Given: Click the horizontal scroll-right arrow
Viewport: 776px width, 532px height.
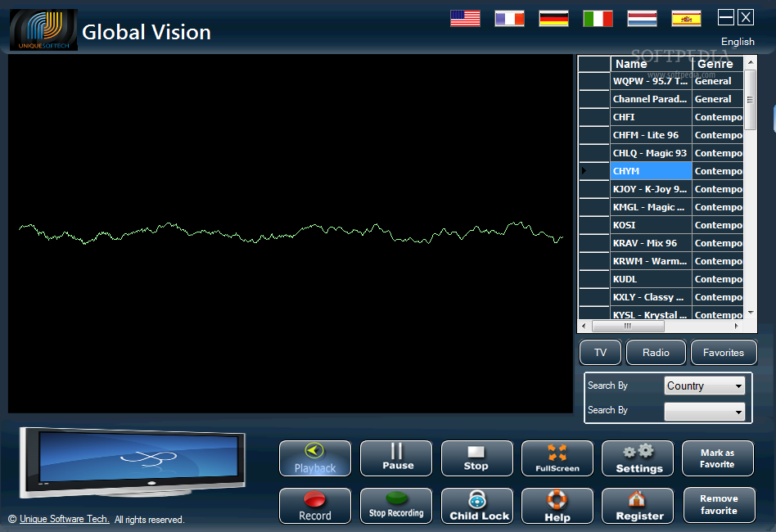Looking at the screenshot, I should (x=737, y=326).
